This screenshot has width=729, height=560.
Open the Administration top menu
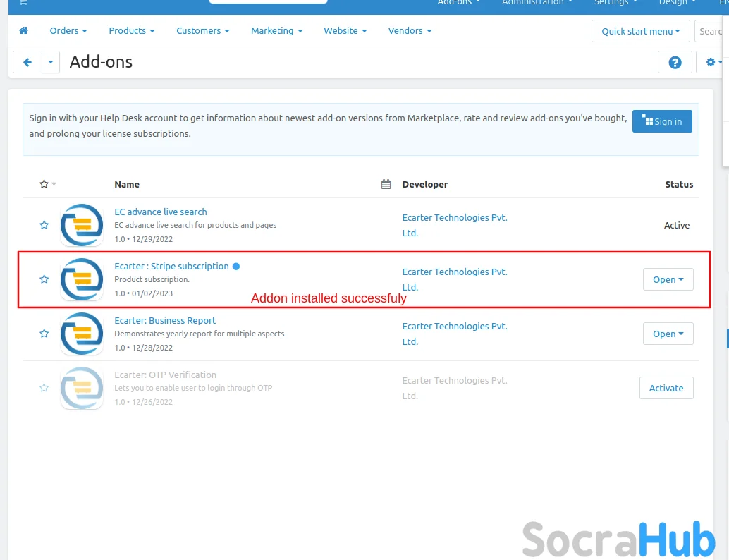[x=537, y=2]
